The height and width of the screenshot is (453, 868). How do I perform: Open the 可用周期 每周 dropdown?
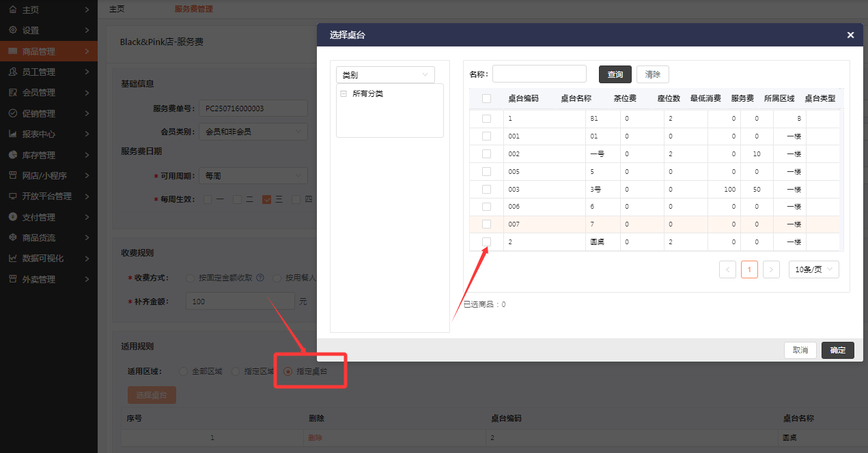click(253, 175)
